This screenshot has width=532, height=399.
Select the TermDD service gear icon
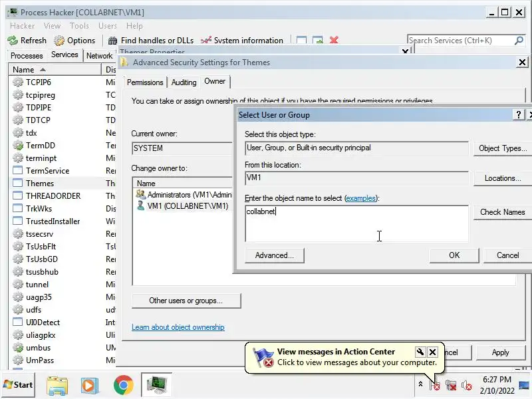click(x=18, y=145)
